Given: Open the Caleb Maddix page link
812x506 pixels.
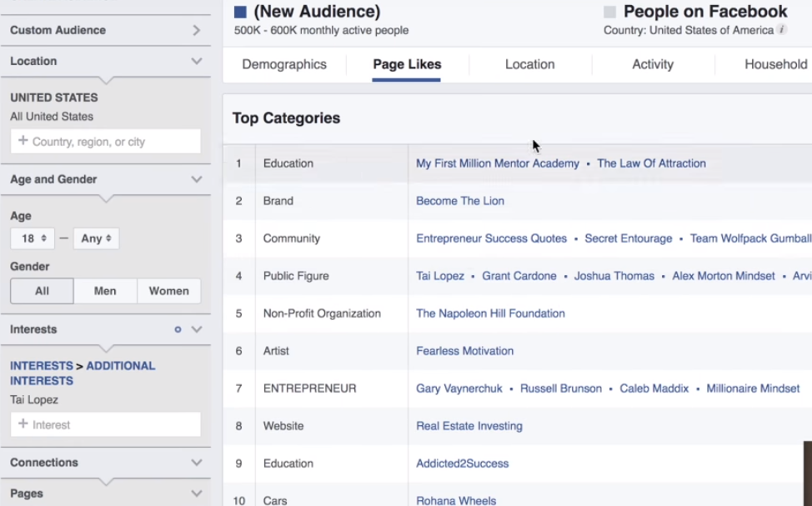Looking at the screenshot, I should coord(654,388).
